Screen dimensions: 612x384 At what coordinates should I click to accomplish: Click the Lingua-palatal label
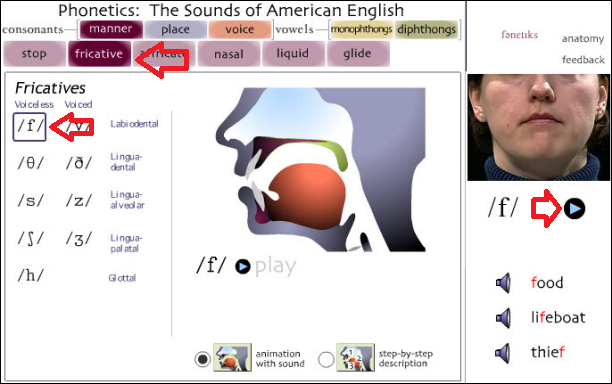(126, 244)
